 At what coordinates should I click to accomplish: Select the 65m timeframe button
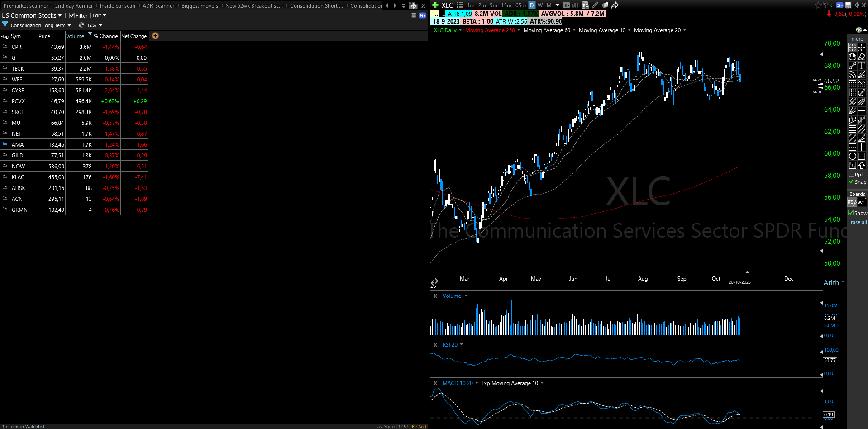click(520, 5)
